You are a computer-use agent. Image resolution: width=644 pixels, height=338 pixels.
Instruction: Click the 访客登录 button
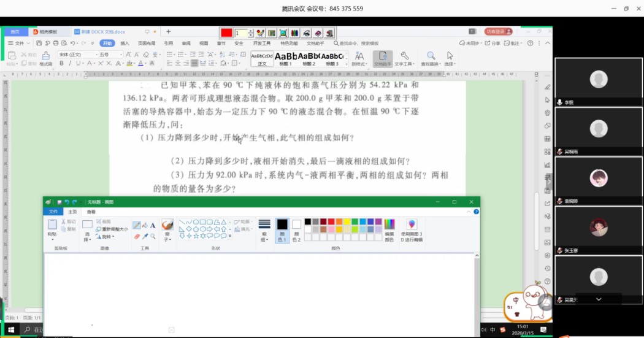pyautogui.click(x=498, y=31)
